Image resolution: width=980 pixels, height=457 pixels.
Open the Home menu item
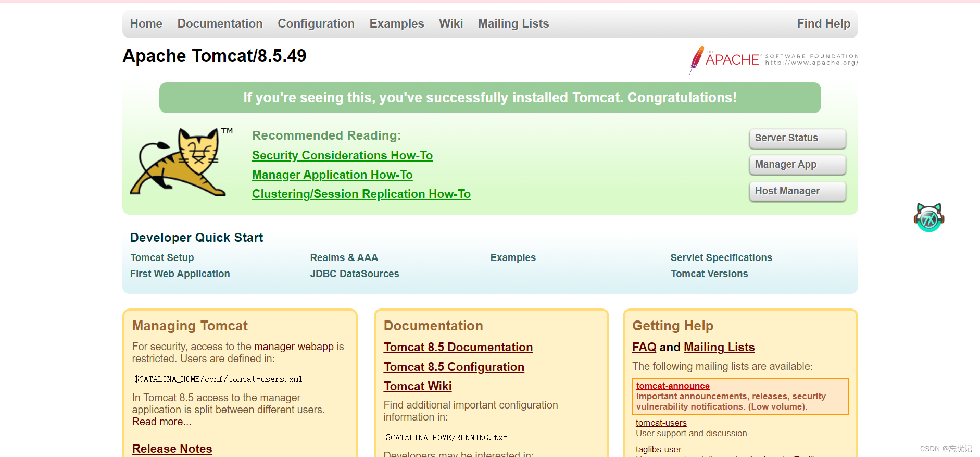pyautogui.click(x=146, y=23)
